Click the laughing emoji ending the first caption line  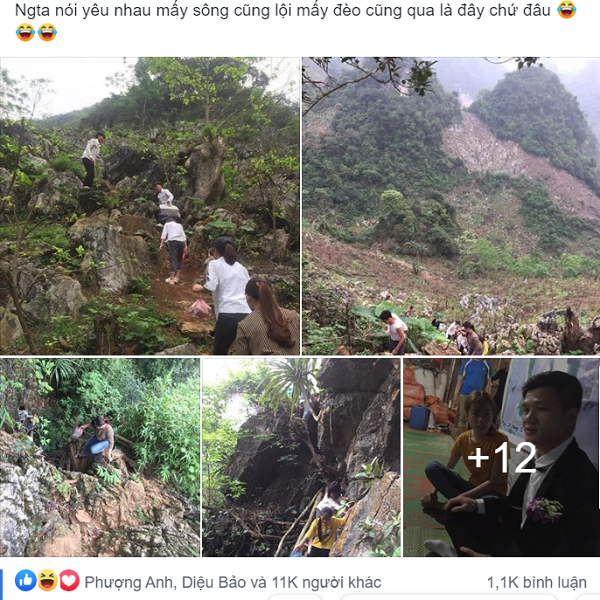566,10
